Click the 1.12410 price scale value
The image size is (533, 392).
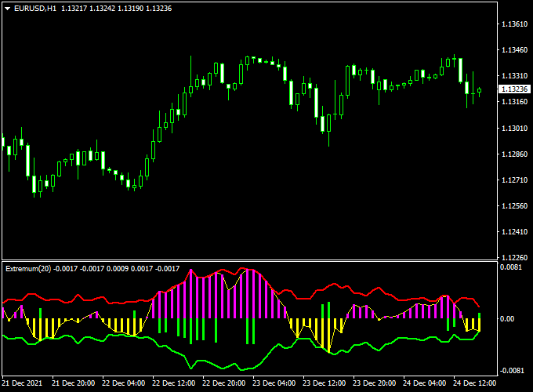click(515, 232)
